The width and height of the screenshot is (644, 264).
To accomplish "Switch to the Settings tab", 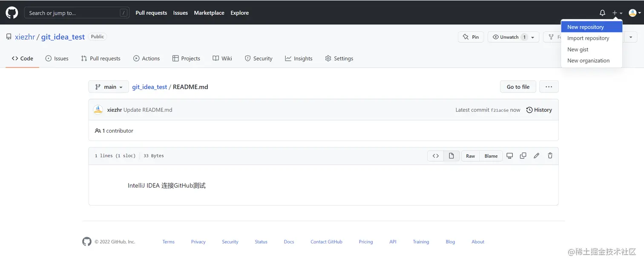I will coord(339,58).
